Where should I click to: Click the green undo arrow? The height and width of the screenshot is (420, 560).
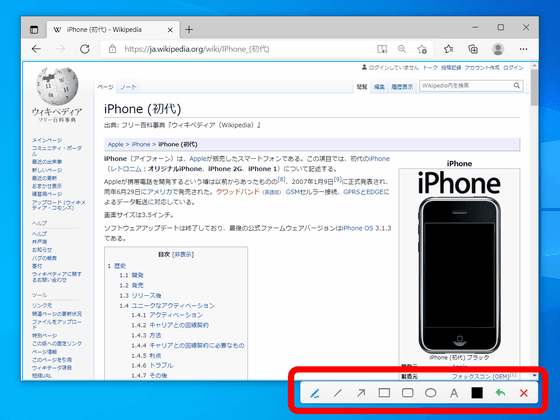[x=501, y=393]
